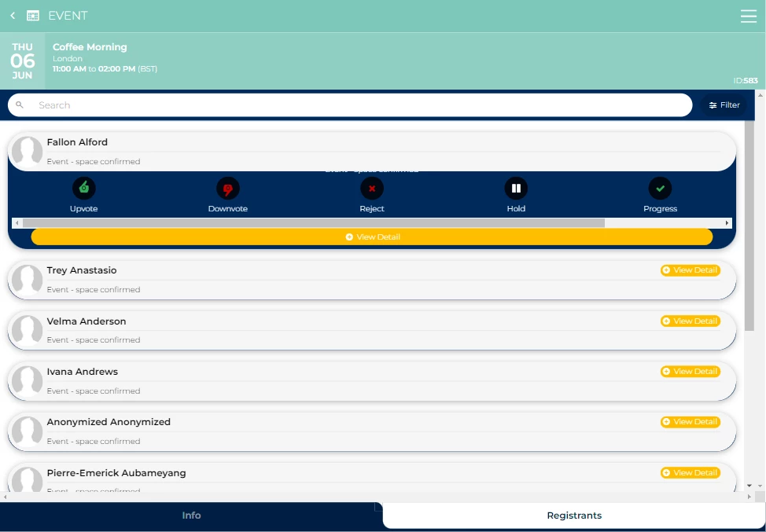Click the registrant list vertical scrollbar
The width and height of the screenshot is (766, 532).
point(749,226)
